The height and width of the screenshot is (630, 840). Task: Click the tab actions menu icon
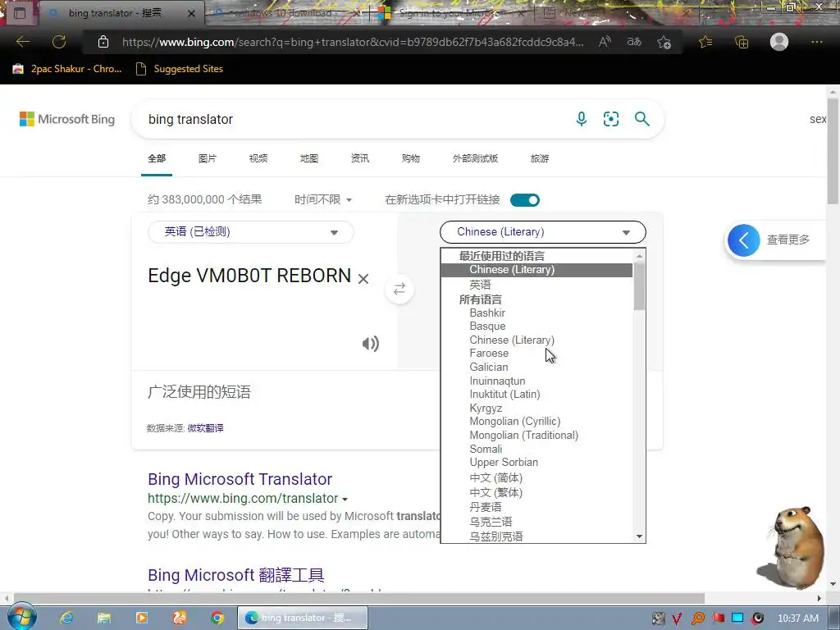coord(20,13)
